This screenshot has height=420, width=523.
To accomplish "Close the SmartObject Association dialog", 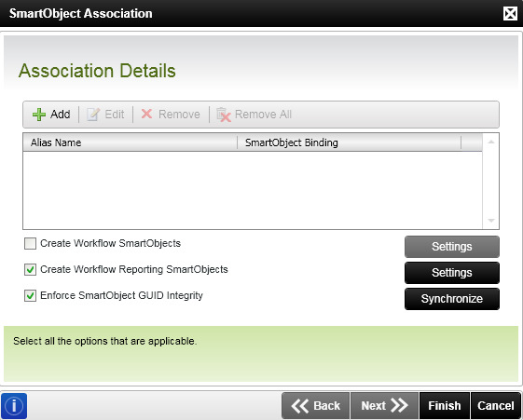I will [x=510, y=14].
